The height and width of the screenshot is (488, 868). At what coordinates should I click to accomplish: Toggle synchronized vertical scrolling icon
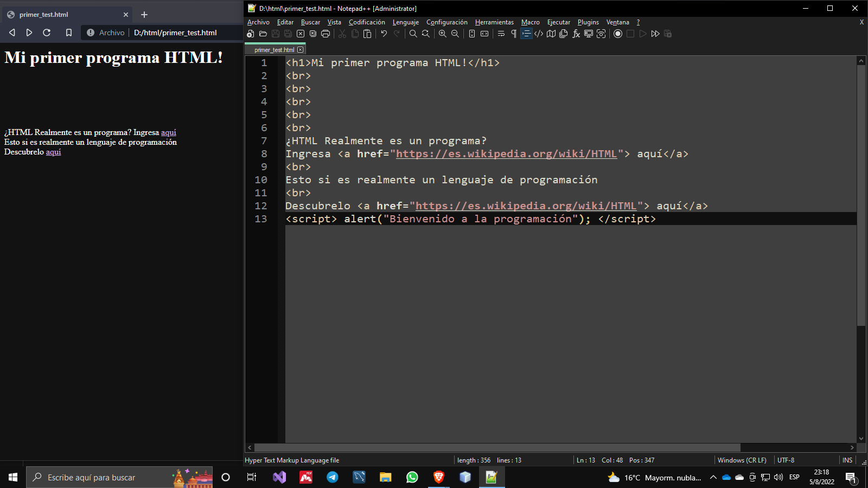coord(472,34)
